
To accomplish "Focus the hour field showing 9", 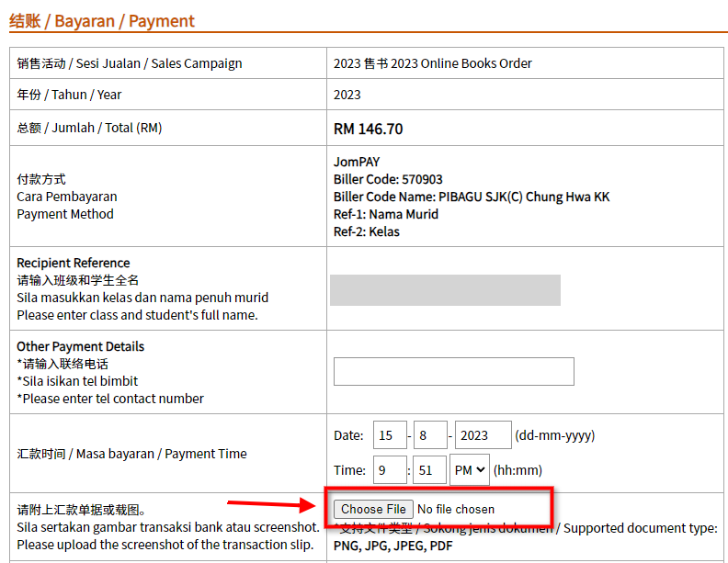I will coord(390,469).
